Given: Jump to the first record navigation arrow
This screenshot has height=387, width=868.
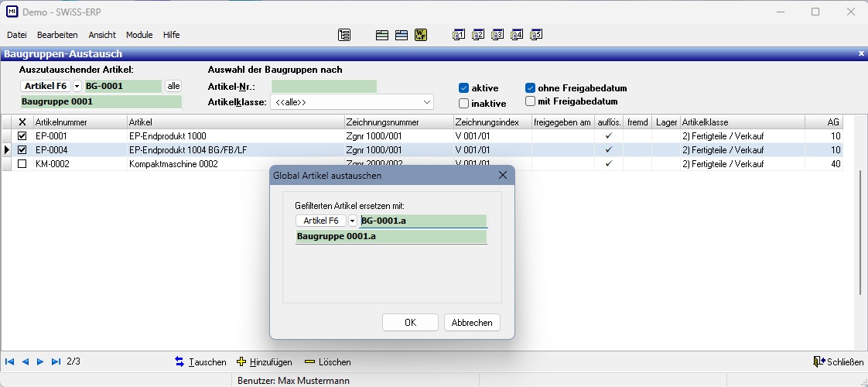Looking at the screenshot, I should [10, 361].
